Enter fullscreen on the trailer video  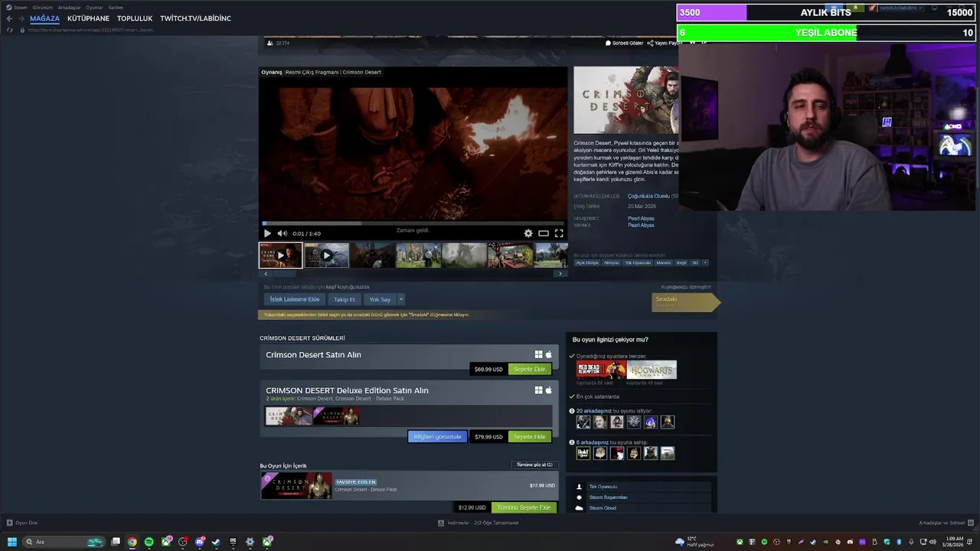pyautogui.click(x=559, y=233)
